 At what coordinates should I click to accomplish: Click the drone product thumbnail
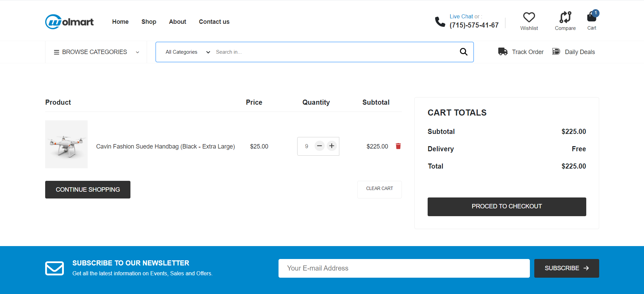(x=67, y=144)
